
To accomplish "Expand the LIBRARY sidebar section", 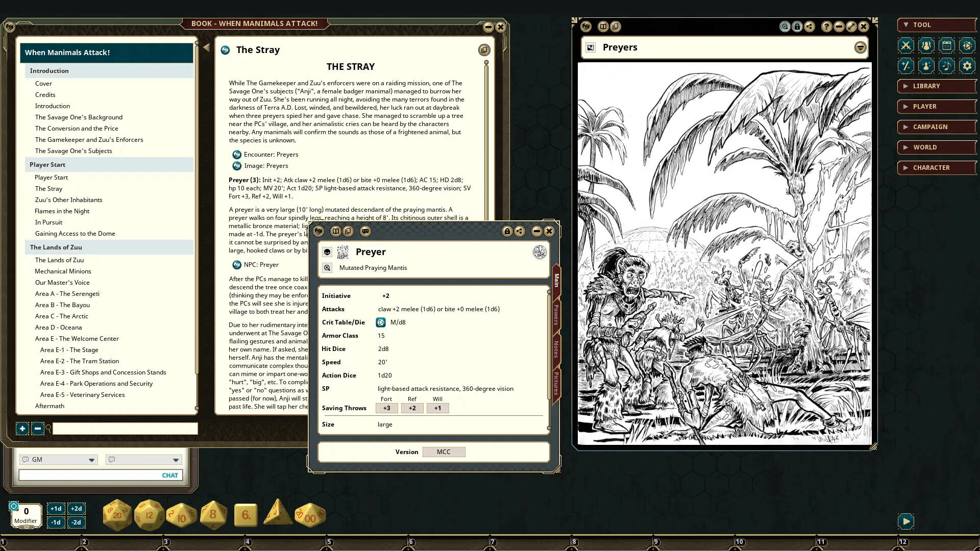I will coord(937,86).
